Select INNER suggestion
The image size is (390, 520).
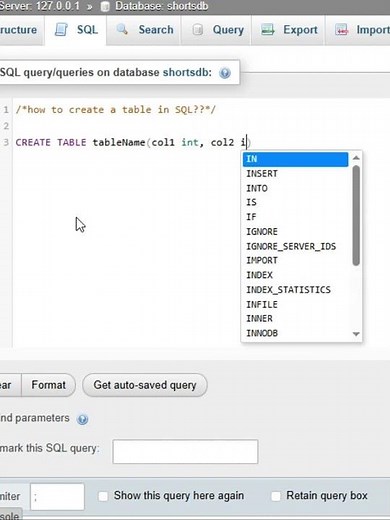295,318
